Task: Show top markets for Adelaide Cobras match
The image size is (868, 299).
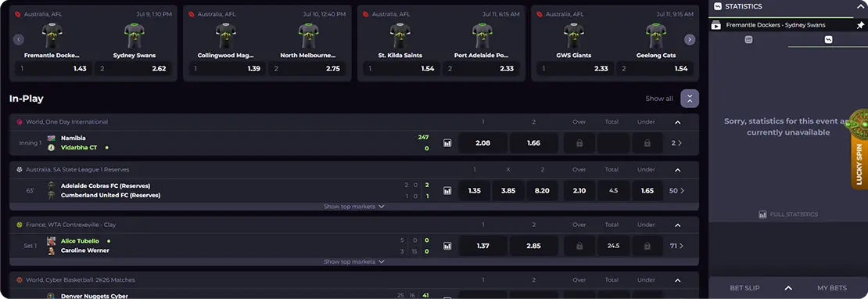Action: click(x=353, y=207)
